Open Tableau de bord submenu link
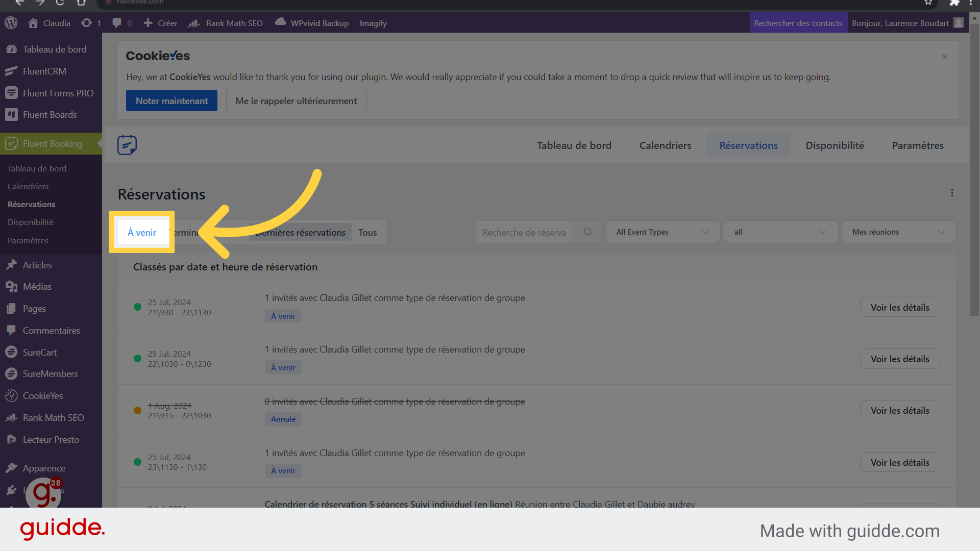The height and width of the screenshot is (551, 980). pos(37,168)
